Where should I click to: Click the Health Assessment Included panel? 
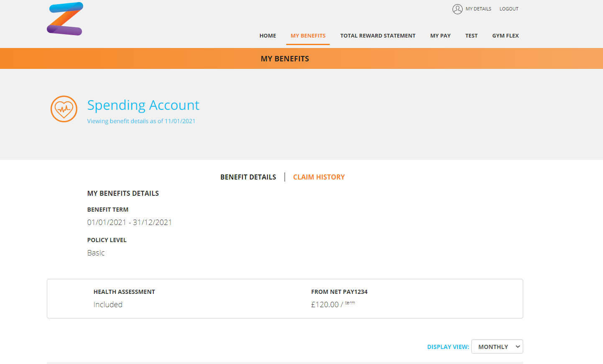coord(285,298)
